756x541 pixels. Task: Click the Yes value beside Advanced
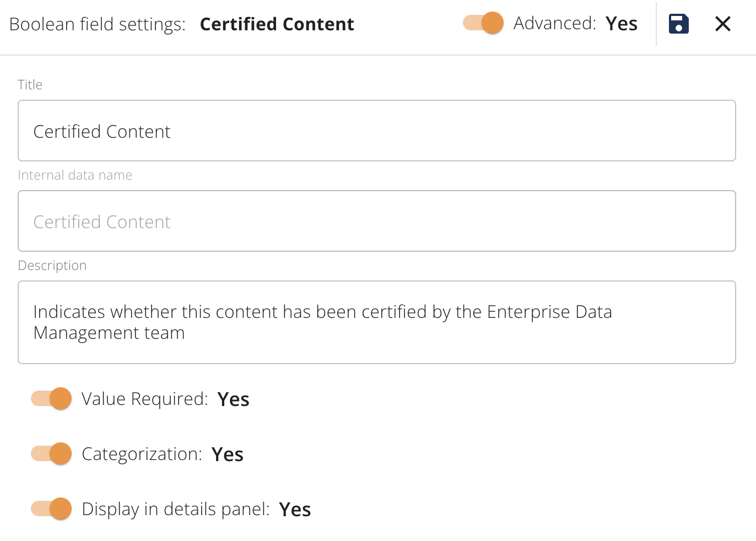pos(622,24)
